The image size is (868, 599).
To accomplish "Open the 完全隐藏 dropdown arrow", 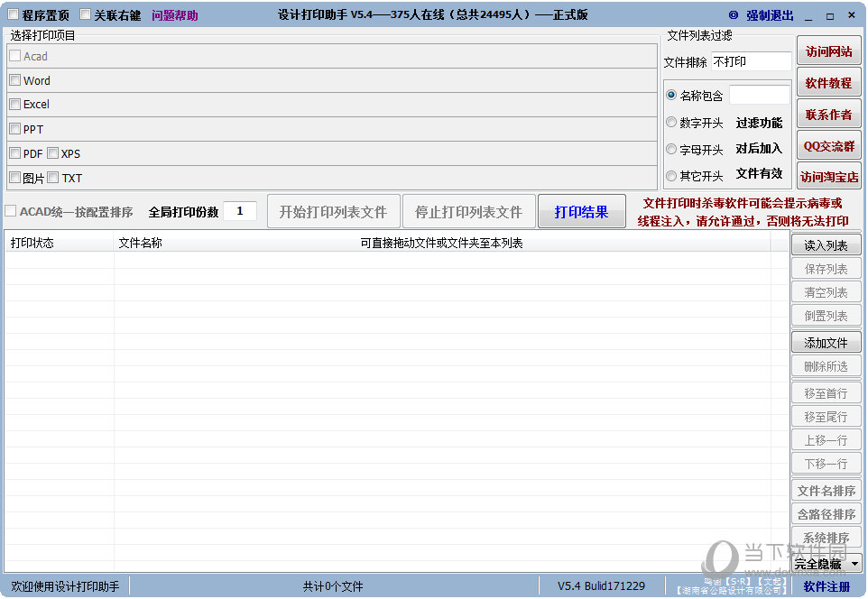I will pos(854,564).
